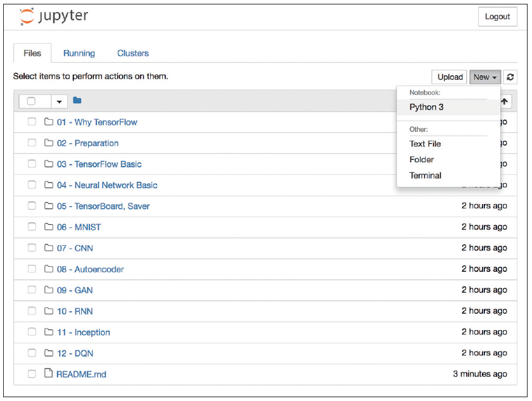Click the folder icon beside 06 - MNIST
This screenshot has height=401, width=532.
[49, 227]
